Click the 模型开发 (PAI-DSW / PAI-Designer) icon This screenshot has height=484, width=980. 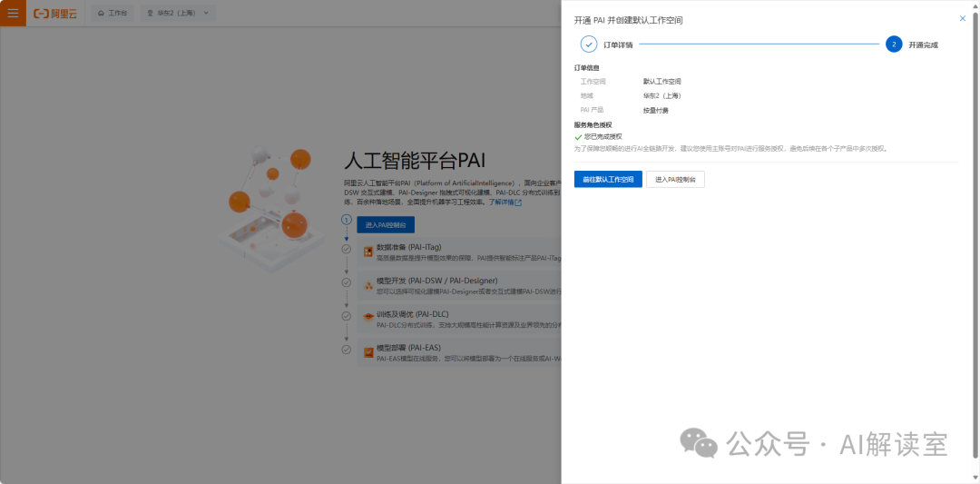tap(368, 285)
